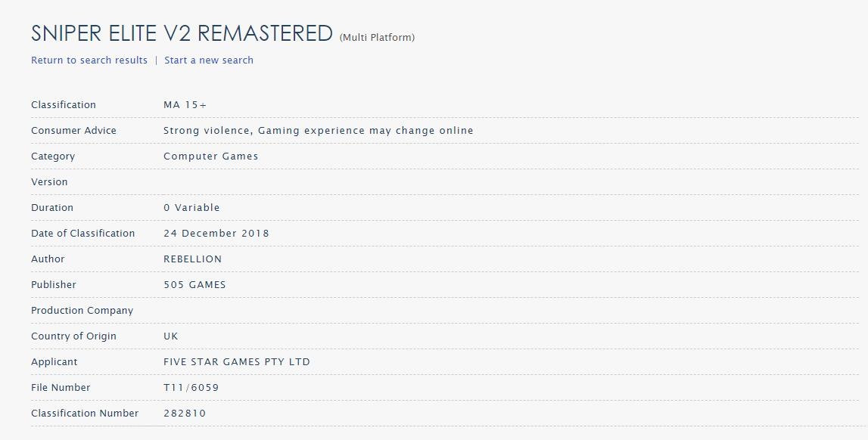The height and width of the screenshot is (440, 868).
Task: Click the 505 GAMES publisher value
Action: point(194,285)
